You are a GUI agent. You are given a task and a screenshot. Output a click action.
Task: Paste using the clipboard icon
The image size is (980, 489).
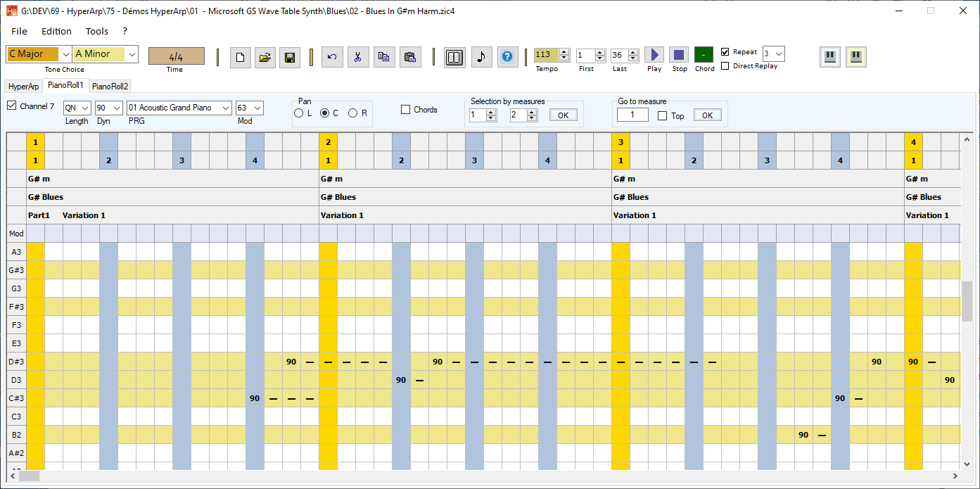[x=411, y=57]
